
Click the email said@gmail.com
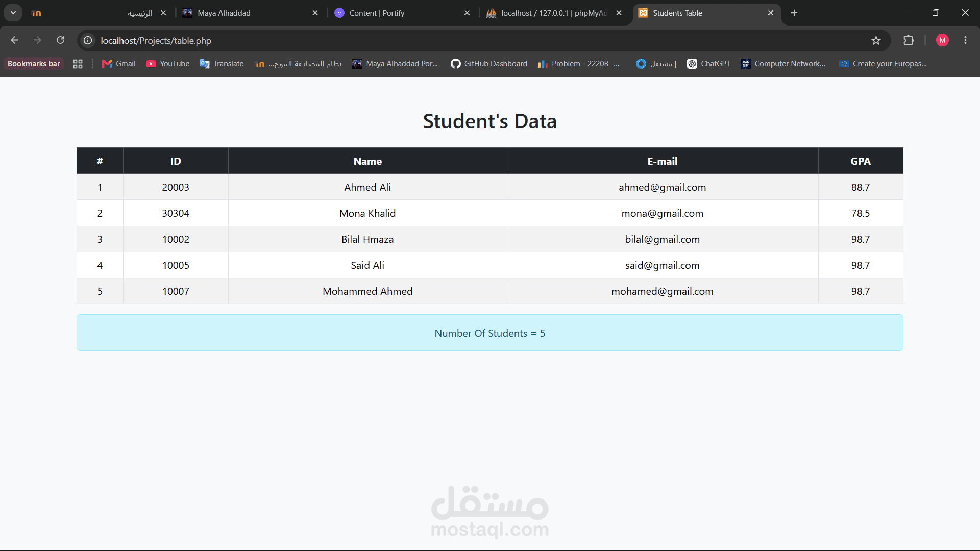[663, 265]
